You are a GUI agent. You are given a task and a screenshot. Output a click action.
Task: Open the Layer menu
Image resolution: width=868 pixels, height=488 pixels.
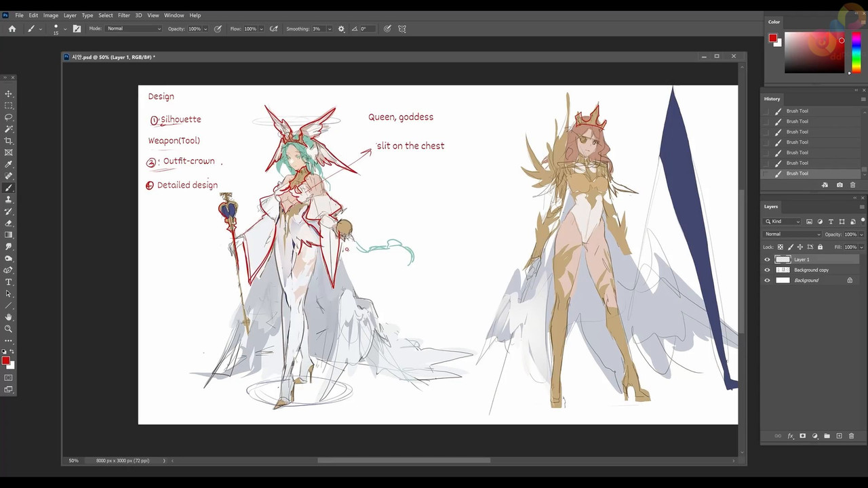tap(70, 15)
